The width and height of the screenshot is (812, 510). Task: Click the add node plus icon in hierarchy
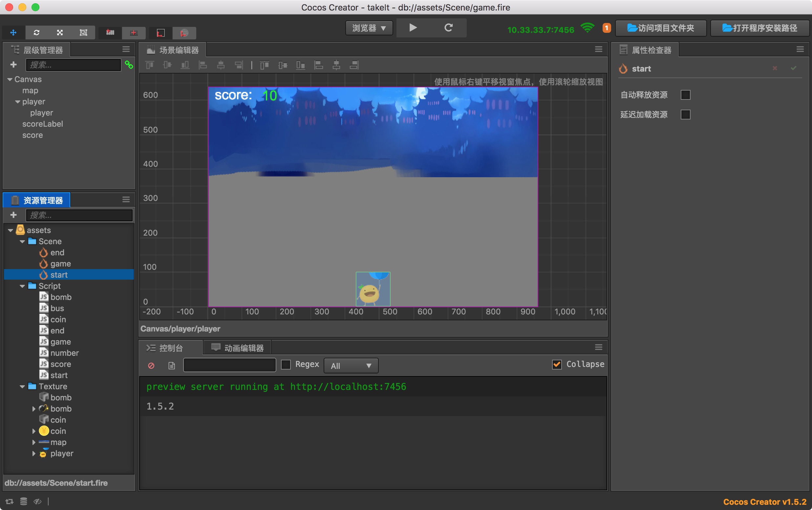(13, 64)
